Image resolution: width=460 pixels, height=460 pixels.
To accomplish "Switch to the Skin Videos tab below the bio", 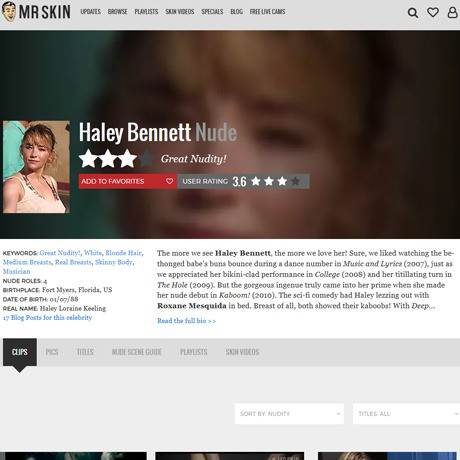I will 242,352.
